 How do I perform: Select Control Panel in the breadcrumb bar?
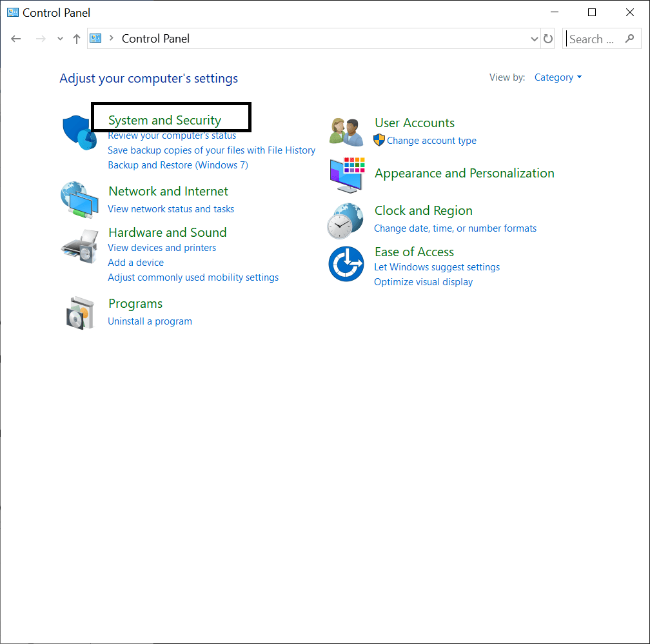155,39
